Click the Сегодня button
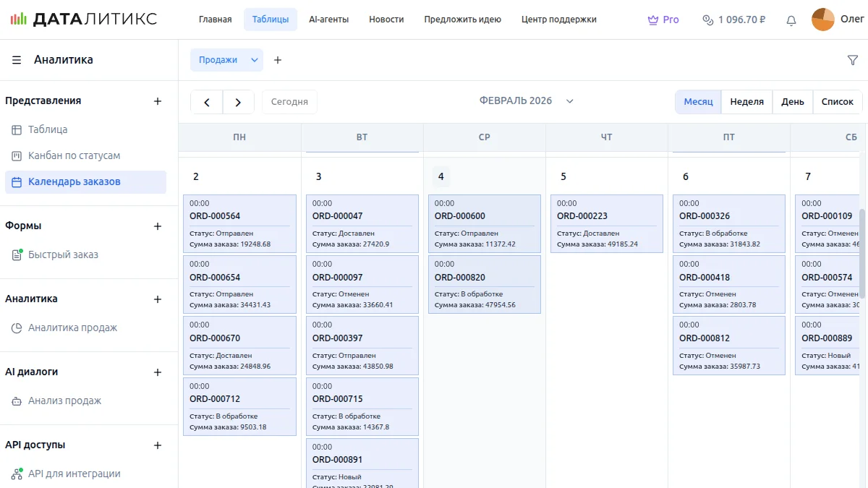The height and width of the screenshot is (488, 868). click(289, 102)
